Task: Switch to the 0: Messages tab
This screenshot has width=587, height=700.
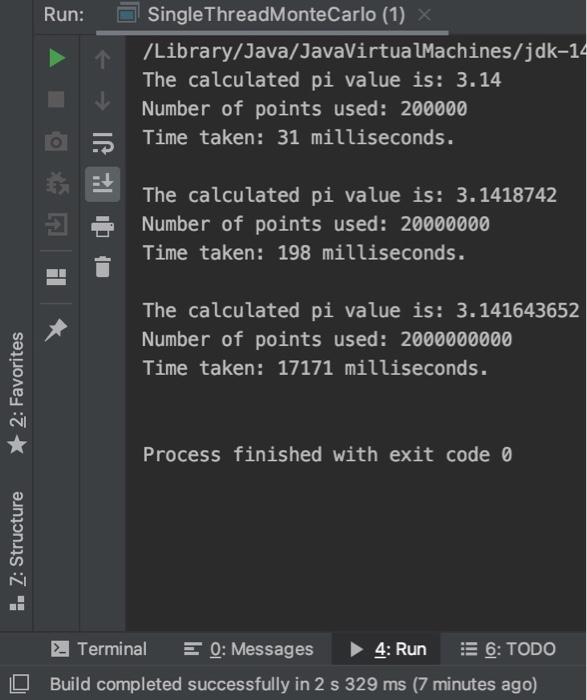Action: [x=248, y=649]
